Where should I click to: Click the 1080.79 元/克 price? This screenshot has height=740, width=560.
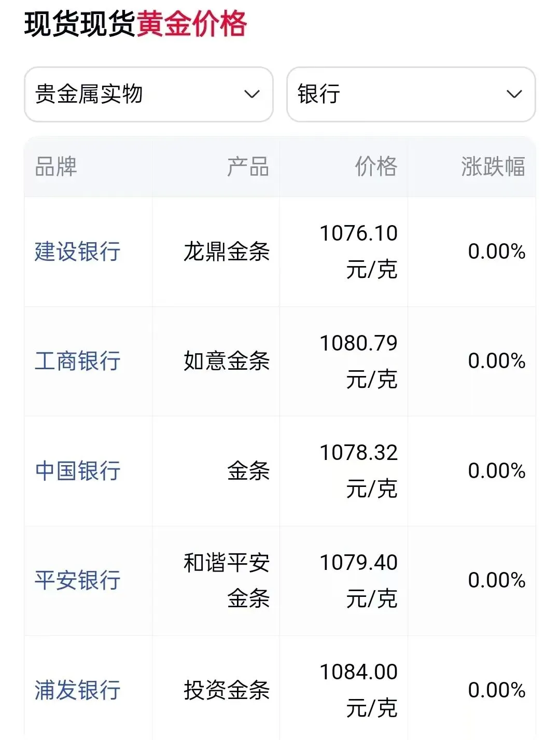pyautogui.click(x=358, y=361)
